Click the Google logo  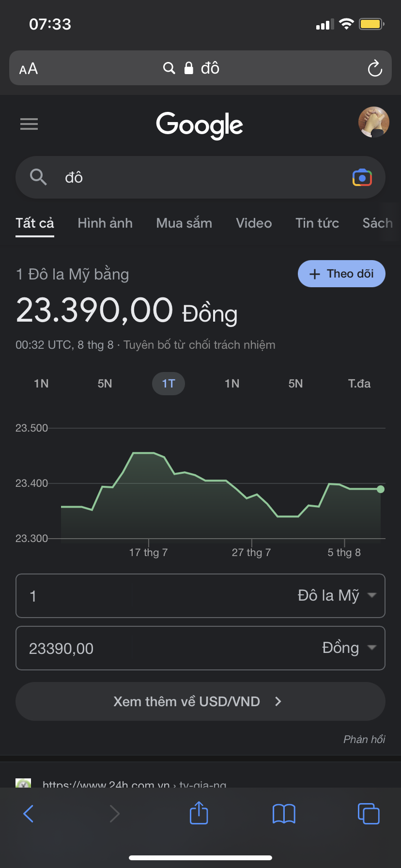[x=200, y=125]
